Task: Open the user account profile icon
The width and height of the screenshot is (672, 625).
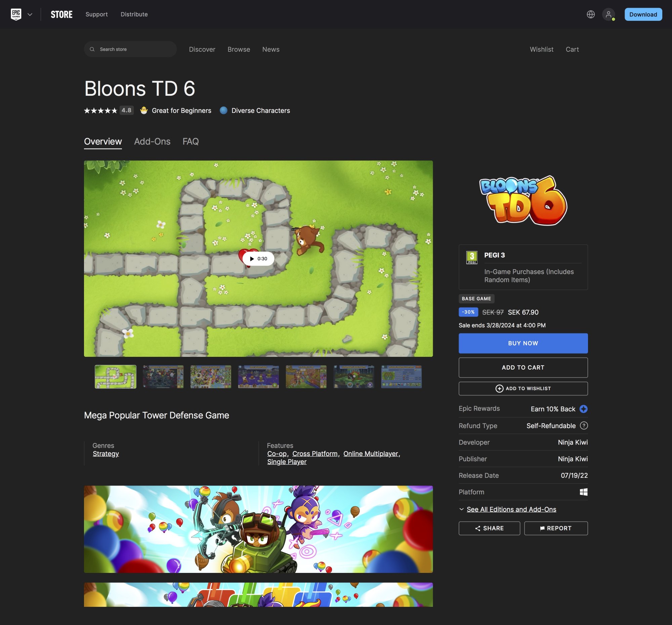Action: [608, 14]
